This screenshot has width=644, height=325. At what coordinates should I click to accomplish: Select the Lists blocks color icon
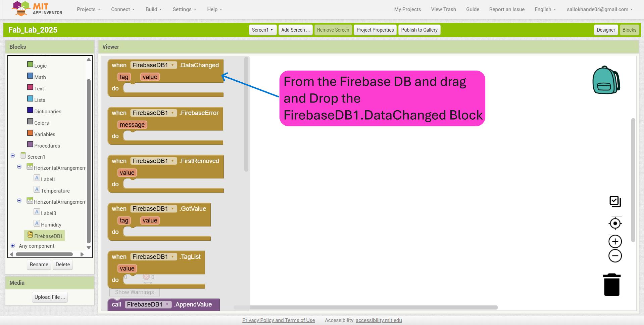30,98
